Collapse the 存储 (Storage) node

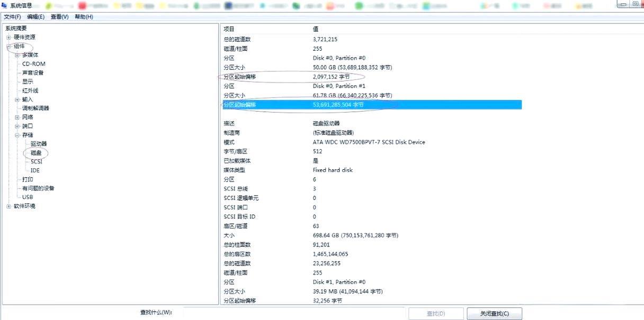[x=17, y=134]
